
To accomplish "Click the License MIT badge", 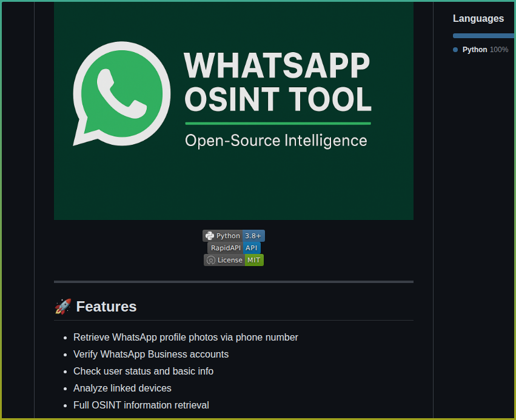I will pyautogui.click(x=233, y=260).
